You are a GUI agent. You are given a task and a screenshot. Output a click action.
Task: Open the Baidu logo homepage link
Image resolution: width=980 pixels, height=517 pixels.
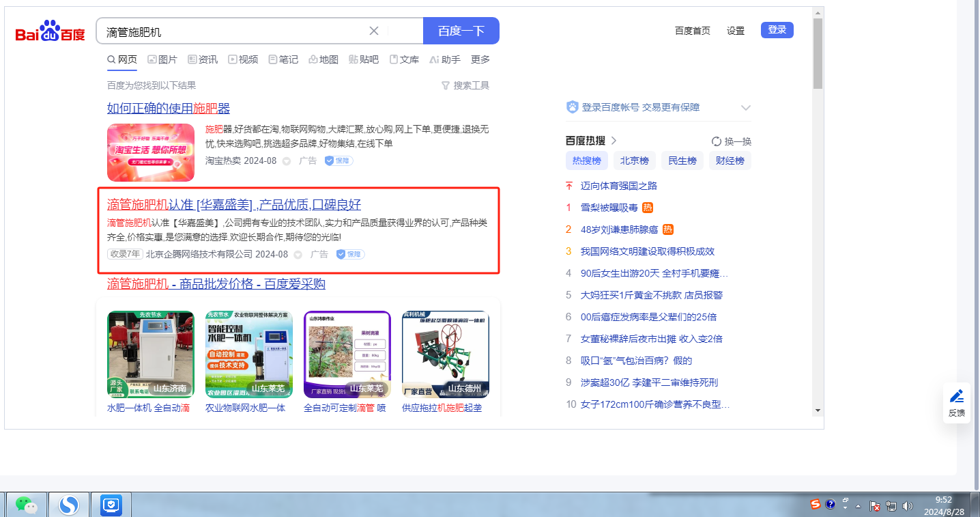[51, 31]
